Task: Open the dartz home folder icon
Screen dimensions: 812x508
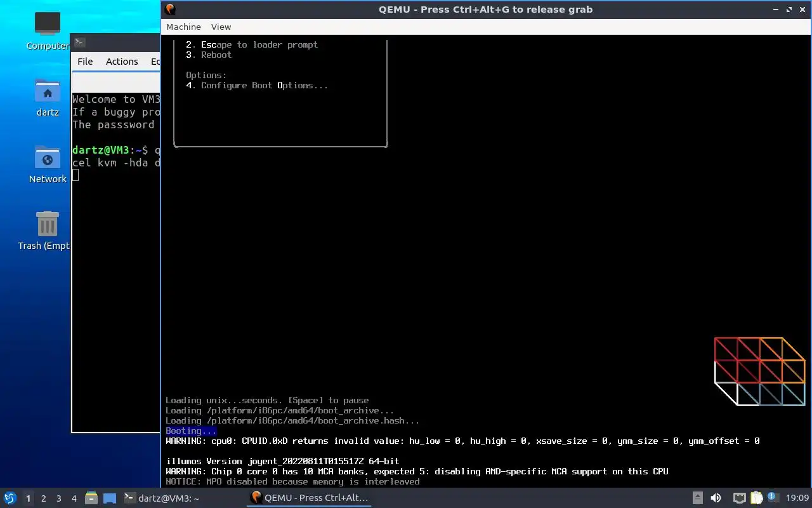Action: [48, 98]
